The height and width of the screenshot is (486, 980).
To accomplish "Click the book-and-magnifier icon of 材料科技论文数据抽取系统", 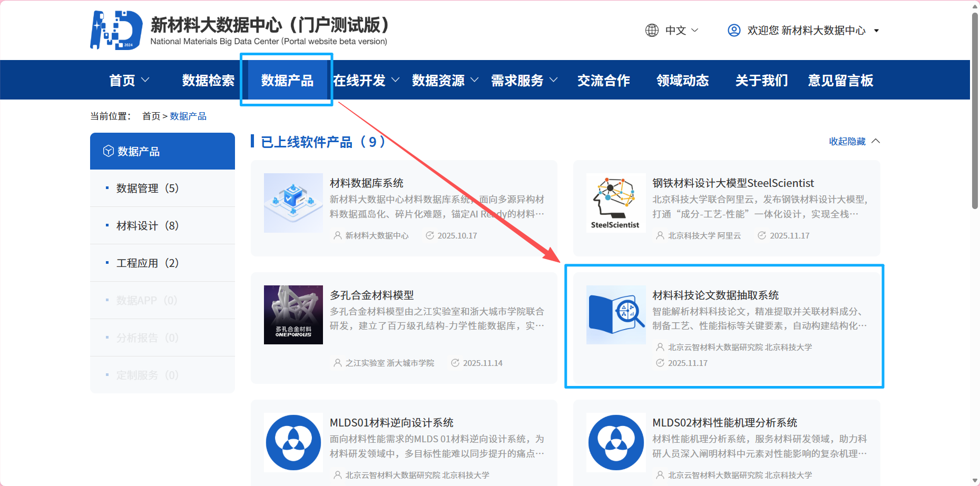I will pos(616,314).
